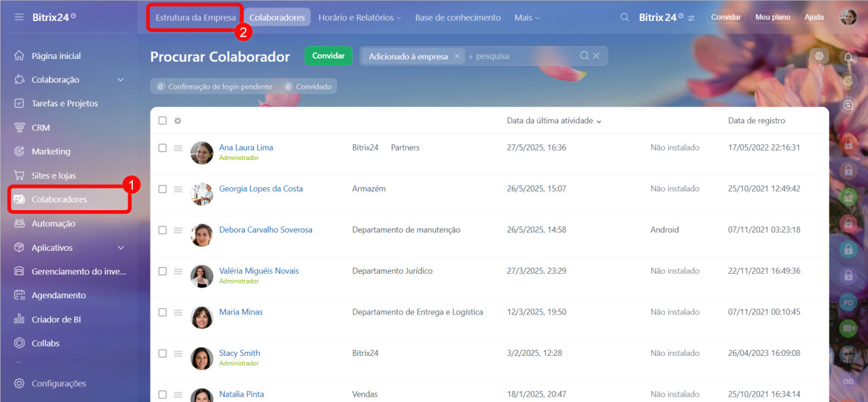Click the table column settings gear
The height and width of the screenshot is (402, 868).
click(x=178, y=121)
